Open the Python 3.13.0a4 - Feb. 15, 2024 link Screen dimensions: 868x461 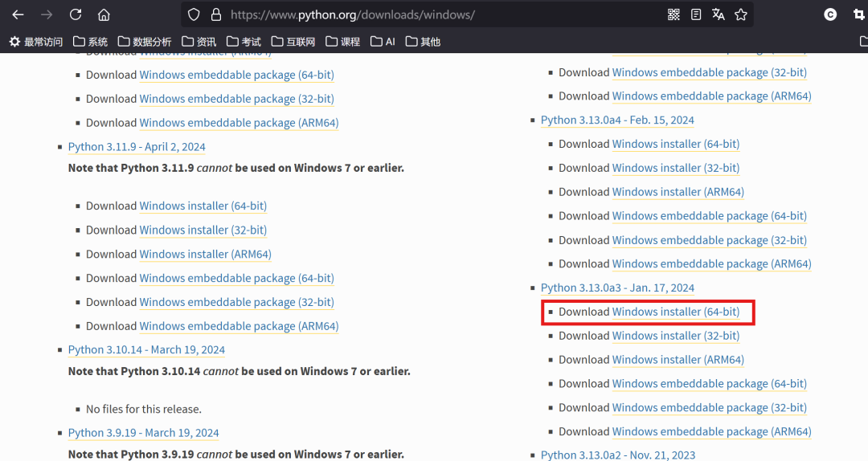(x=617, y=120)
